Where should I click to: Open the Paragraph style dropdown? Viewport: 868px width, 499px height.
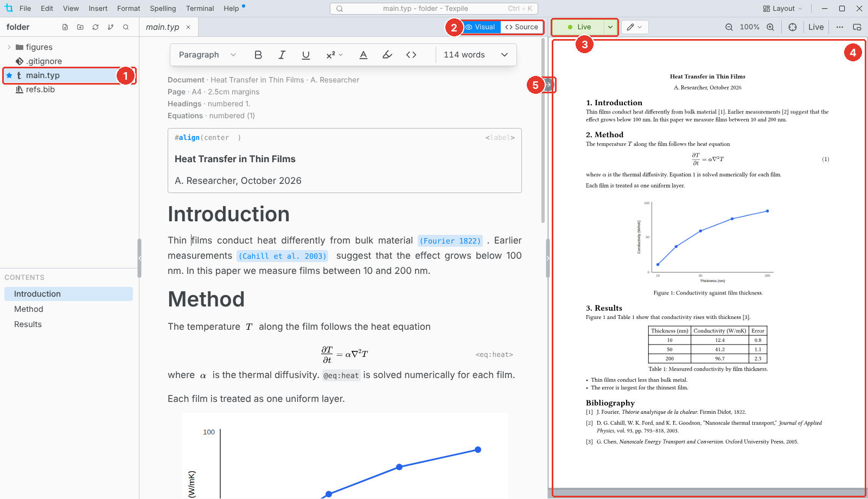point(208,55)
